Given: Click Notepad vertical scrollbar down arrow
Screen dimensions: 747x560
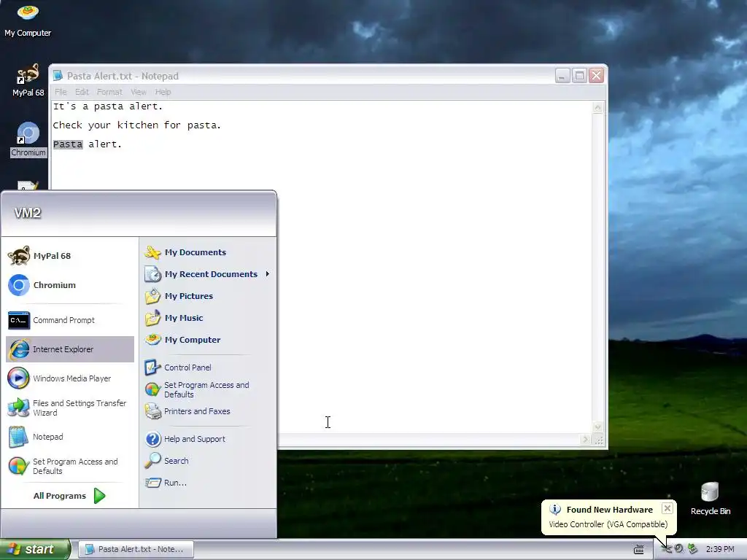Looking at the screenshot, I should [598, 427].
